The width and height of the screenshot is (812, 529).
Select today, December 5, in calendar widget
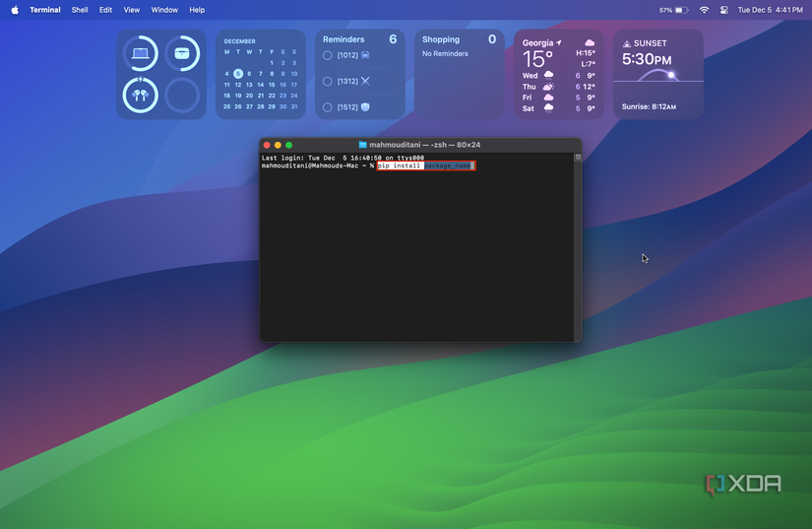pos(238,74)
